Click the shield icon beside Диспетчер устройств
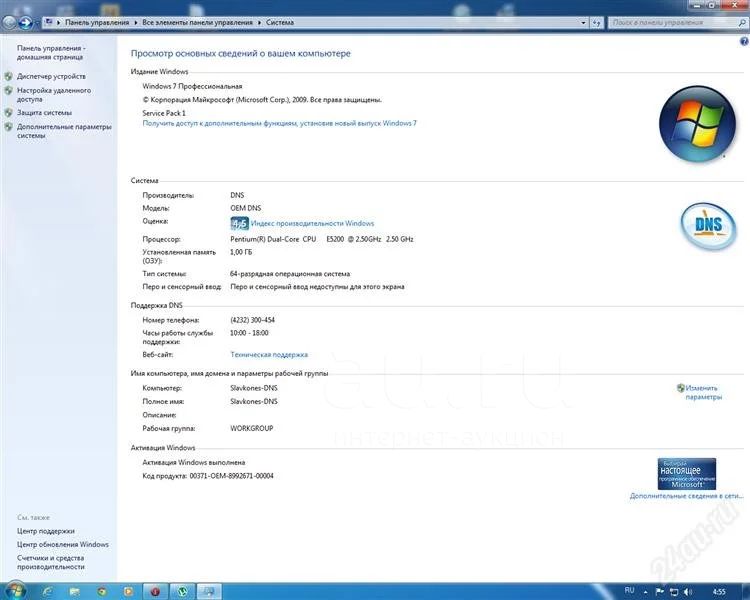Viewport: 750px width, 600px height. pos(9,76)
